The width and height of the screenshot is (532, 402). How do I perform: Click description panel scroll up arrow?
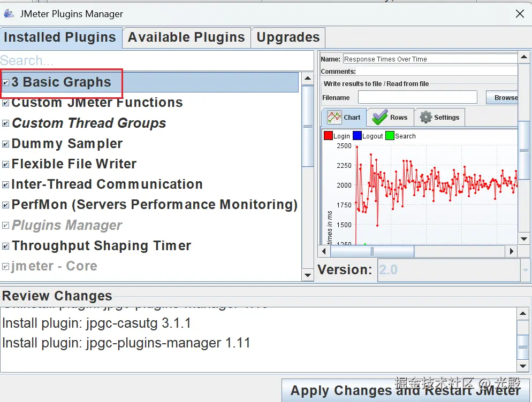(524, 57)
